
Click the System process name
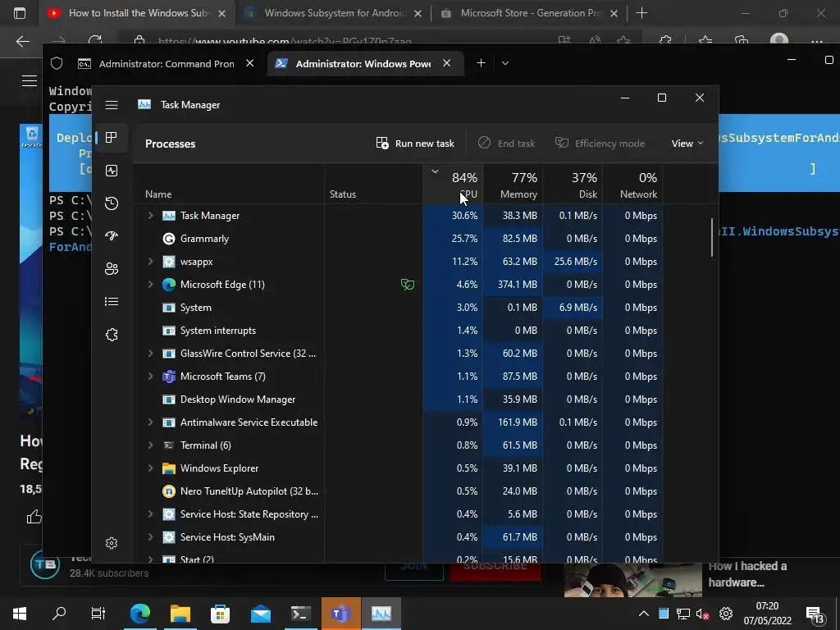(x=195, y=308)
